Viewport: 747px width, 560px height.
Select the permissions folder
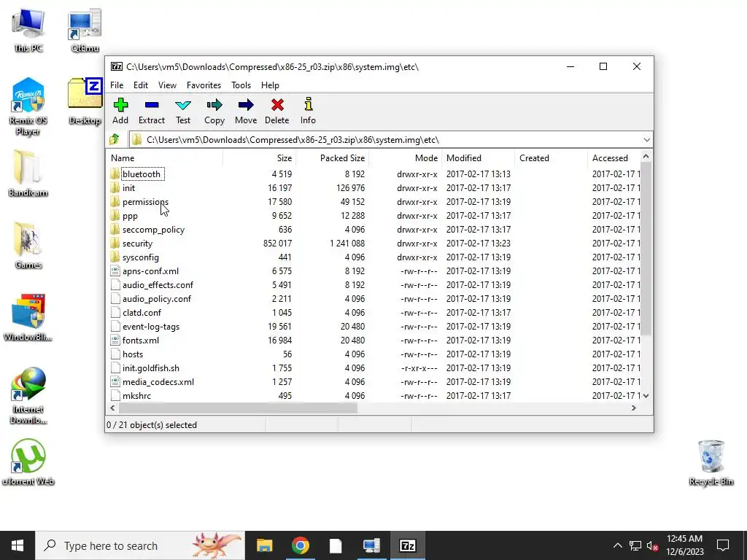tap(145, 202)
